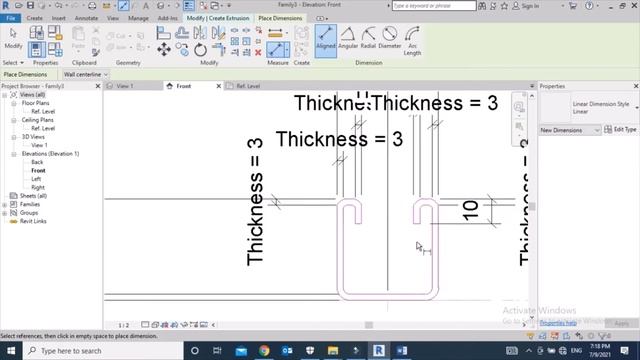The image size is (640, 360).
Task: Click Text tool icon in quick access toolbar
Action: [x=146, y=6]
